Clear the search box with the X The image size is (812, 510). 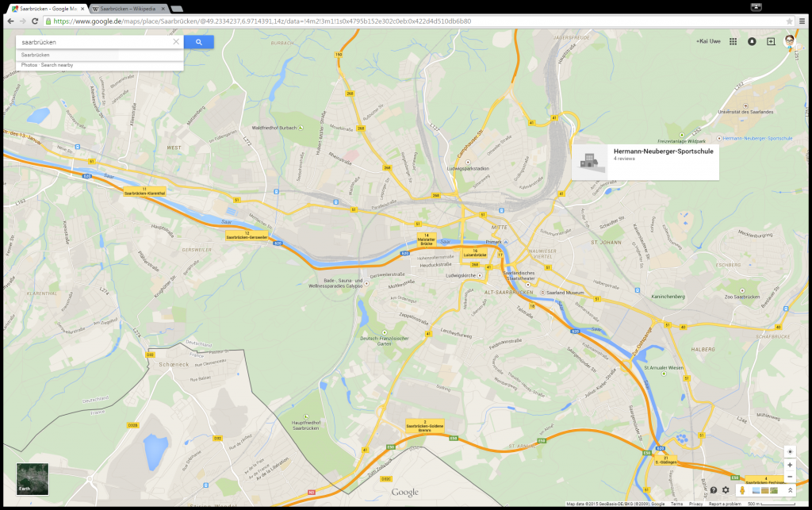(176, 42)
